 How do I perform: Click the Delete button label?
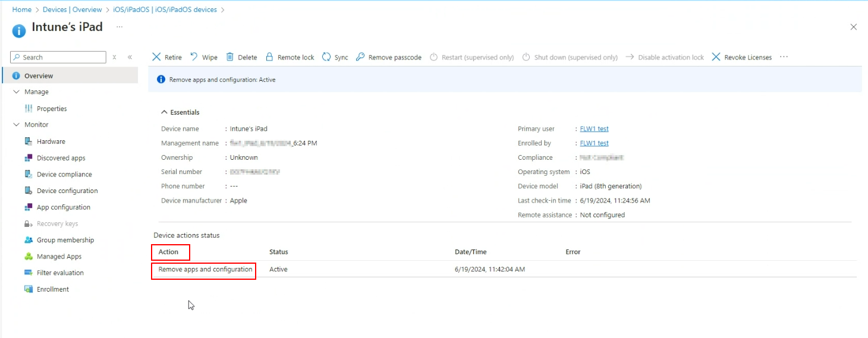[x=247, y=58]
